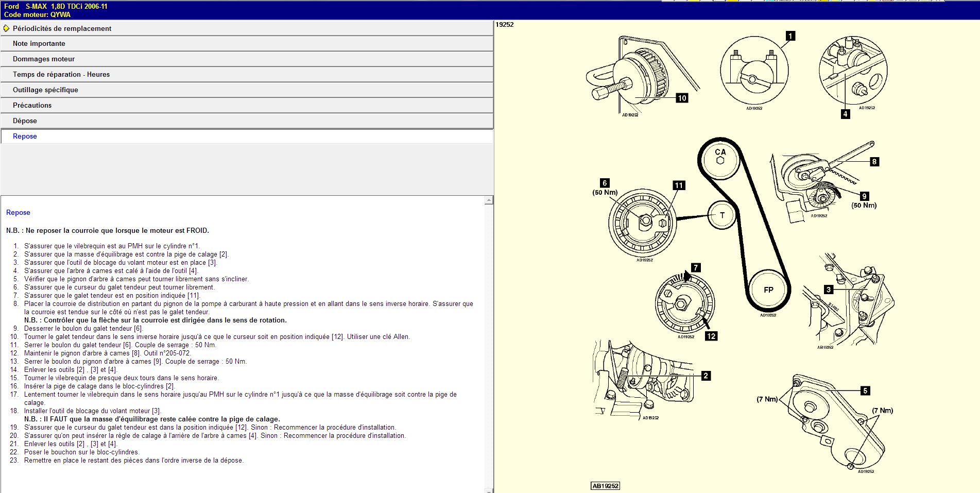Click the blue Repose heading in instructions
The height and width of the screenshot is (493, 980).
pos(18,213)
